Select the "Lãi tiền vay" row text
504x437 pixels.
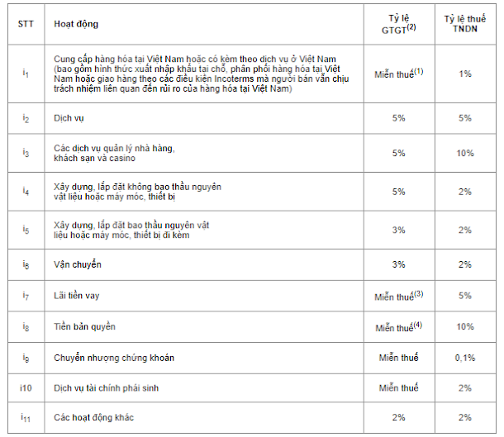(x=77, y=296)
